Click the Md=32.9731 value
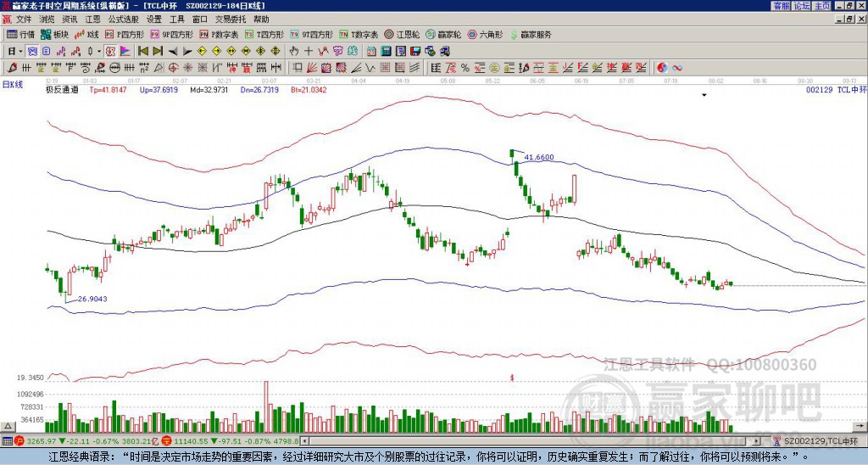This screenshot has width=868, height=465. (x=209, y=89)
